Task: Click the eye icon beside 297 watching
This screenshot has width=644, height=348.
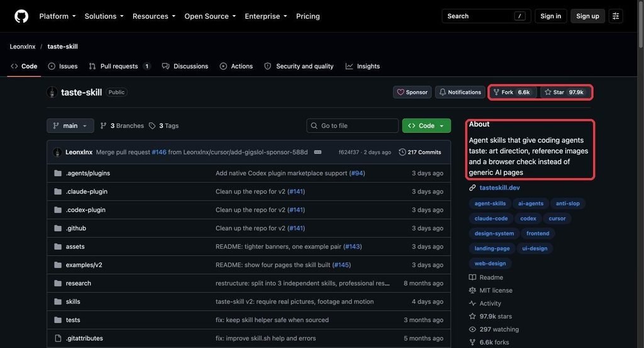Action: [x=472, y=329]
